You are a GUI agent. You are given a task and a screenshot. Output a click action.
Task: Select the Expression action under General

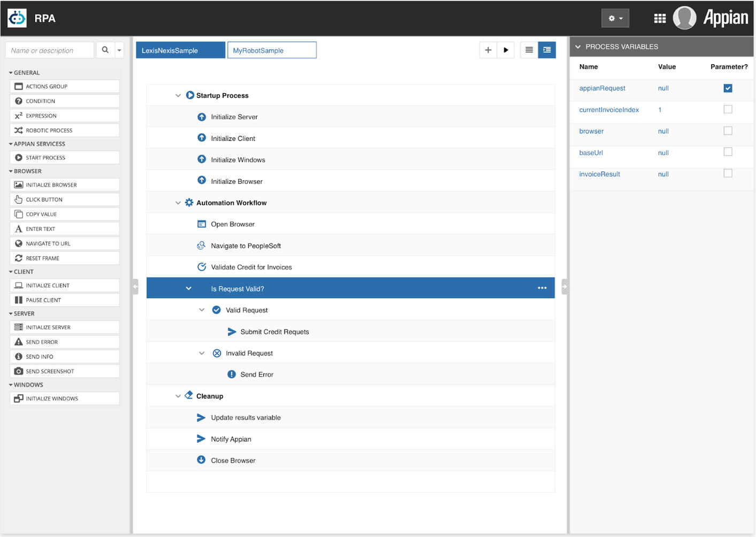click(x=64, y=116)
